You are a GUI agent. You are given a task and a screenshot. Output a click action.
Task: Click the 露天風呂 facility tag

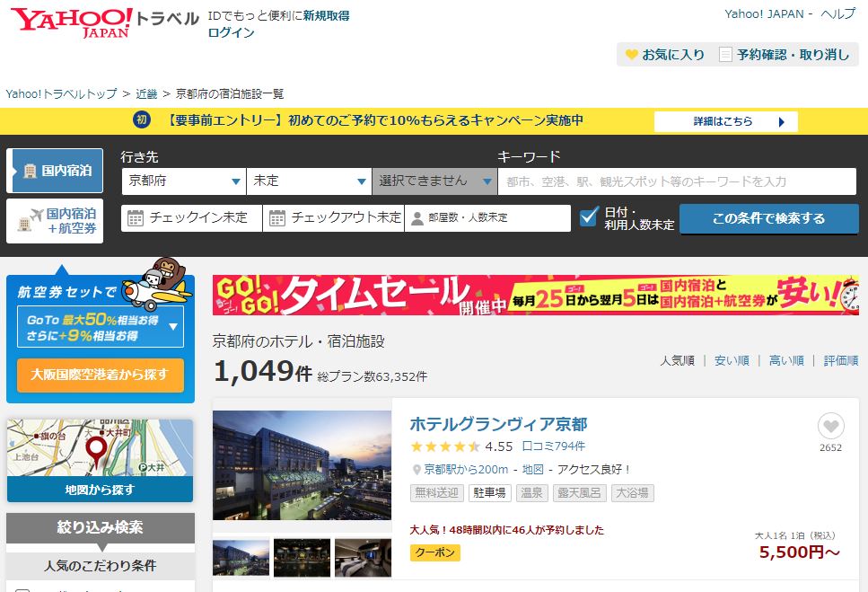[x=580, y=493]
